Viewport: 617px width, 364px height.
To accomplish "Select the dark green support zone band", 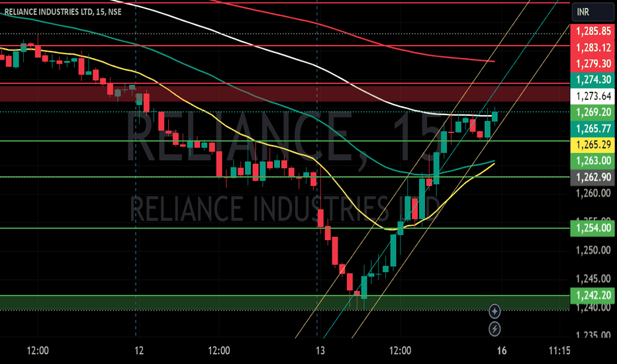I will click(x=285, y=302).
